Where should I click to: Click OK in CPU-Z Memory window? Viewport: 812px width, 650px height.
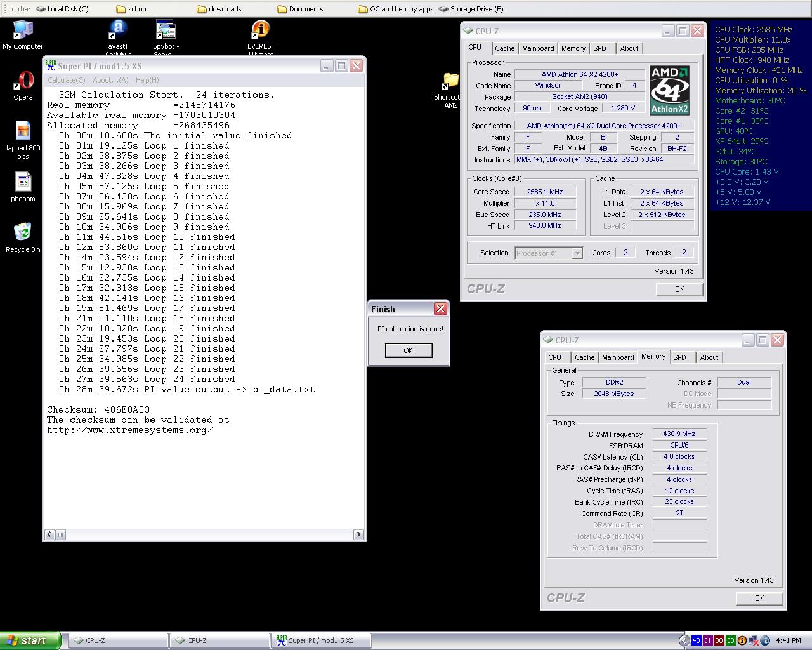(x=759, y=598)
